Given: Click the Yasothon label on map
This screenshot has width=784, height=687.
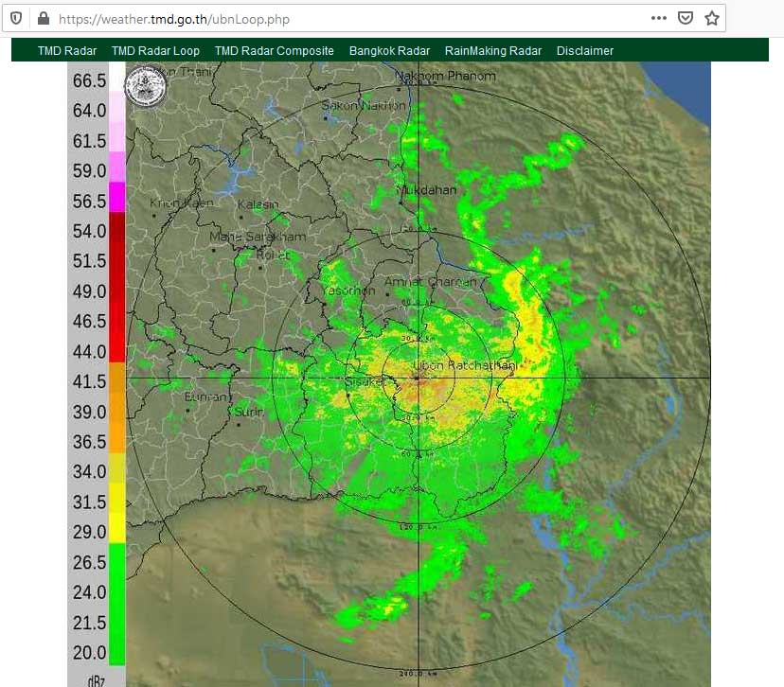Looking at the screenshot, I should tap(348, 291).
